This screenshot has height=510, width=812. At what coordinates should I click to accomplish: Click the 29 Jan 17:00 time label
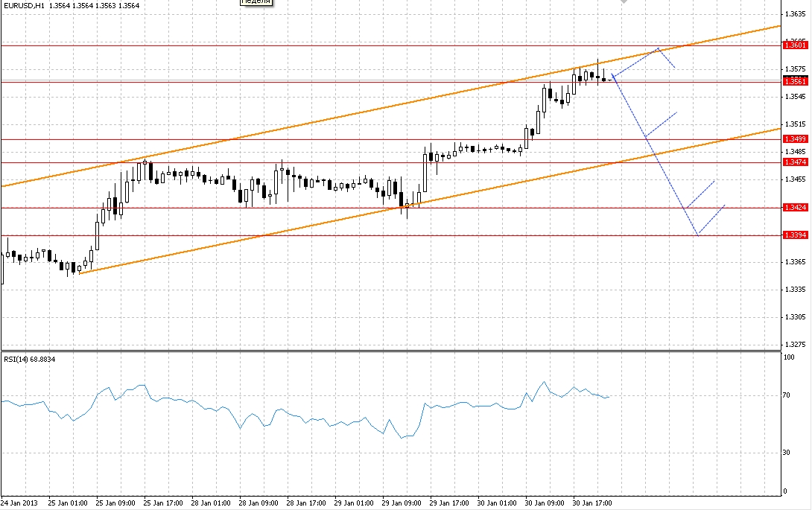pyautogui.click(x=449, y=503)
